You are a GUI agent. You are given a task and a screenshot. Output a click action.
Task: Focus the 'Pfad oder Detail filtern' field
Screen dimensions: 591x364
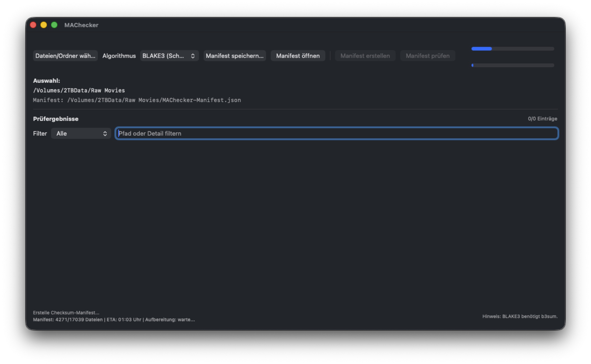pos(337,134)
